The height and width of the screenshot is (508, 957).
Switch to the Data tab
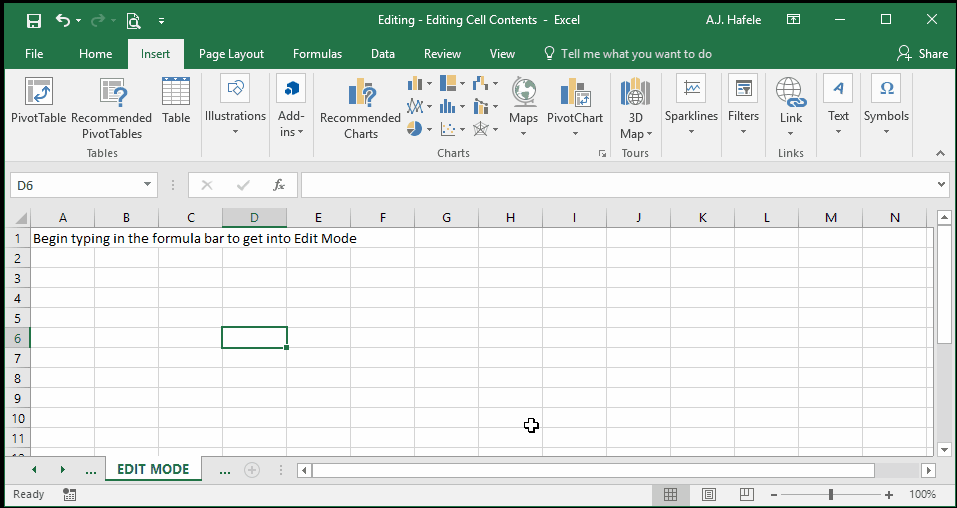[x=383, y=54]
